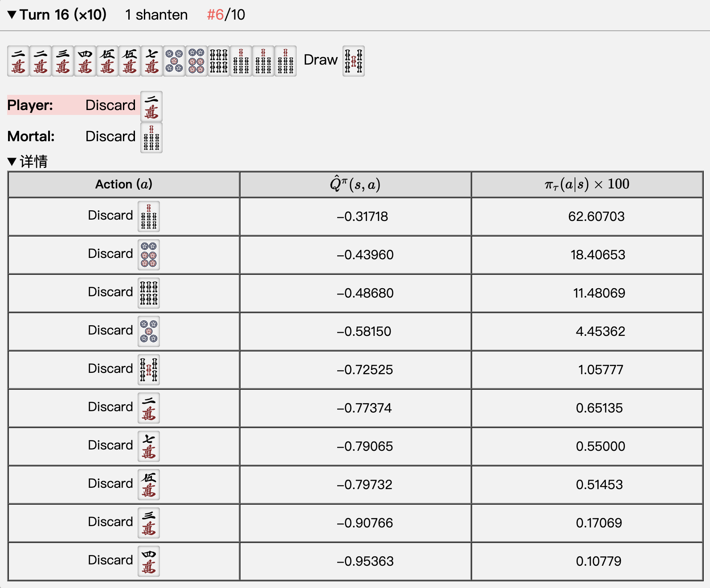Click the Q value -0.77374
710x588 pixels.
tap(364, 408)
